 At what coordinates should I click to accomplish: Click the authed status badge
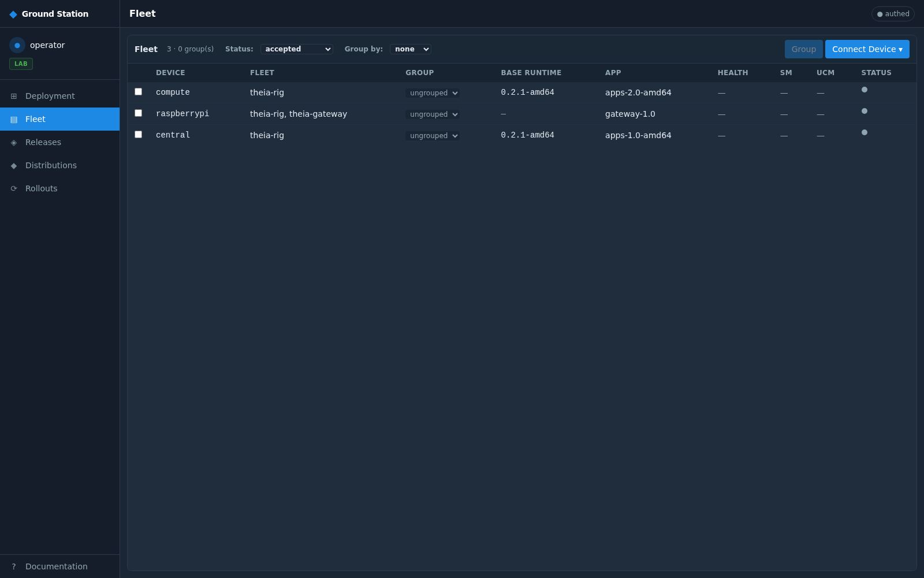(893, 14)
